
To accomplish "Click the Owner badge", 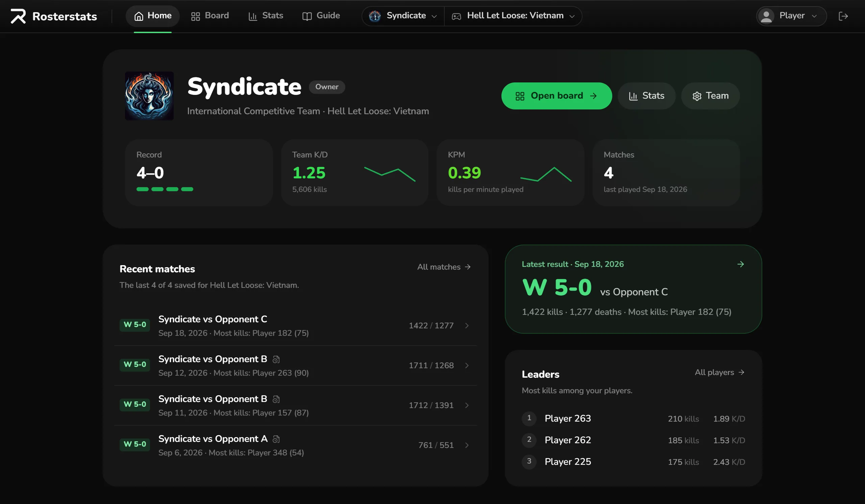I will 327,87.
